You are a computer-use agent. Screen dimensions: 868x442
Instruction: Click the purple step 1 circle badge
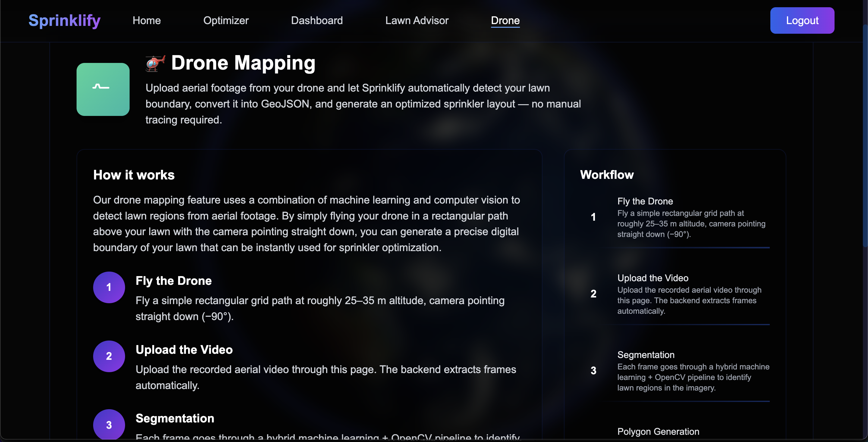point(109,287)
